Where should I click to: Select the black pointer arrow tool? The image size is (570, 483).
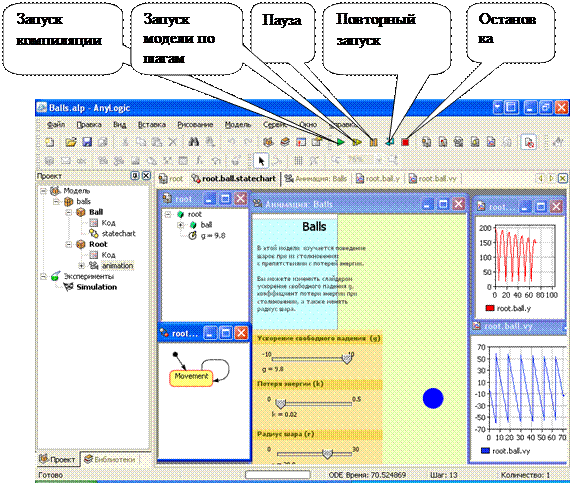(261, 160)
